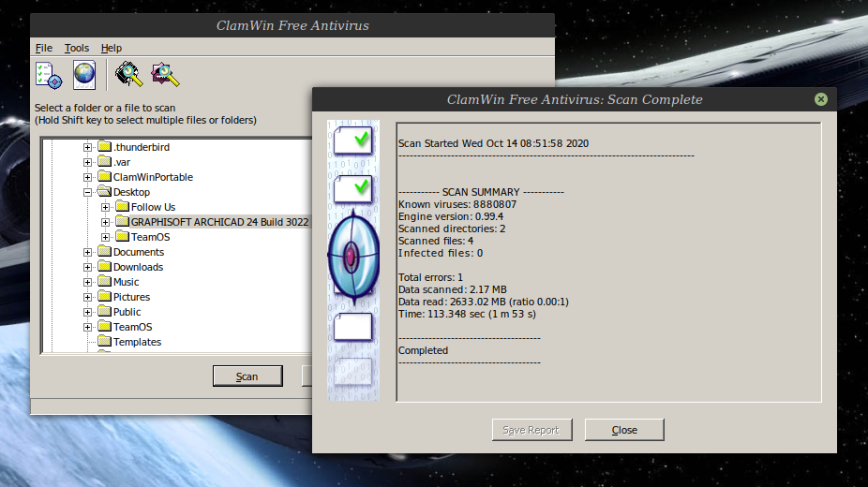This screenshot has width=868, height=487.
Task: Expand the .thunderbird folder
Action: click(87, 147)
